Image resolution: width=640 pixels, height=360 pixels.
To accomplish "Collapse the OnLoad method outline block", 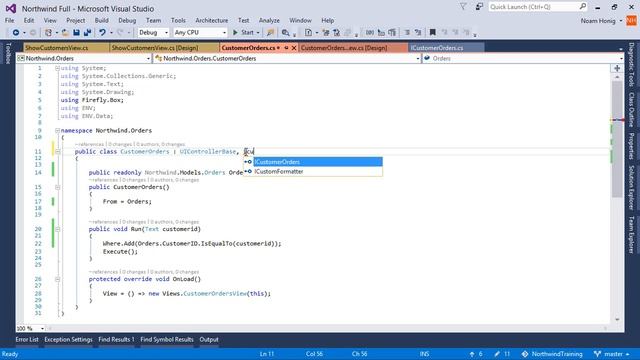I will (x=58, y=280).
